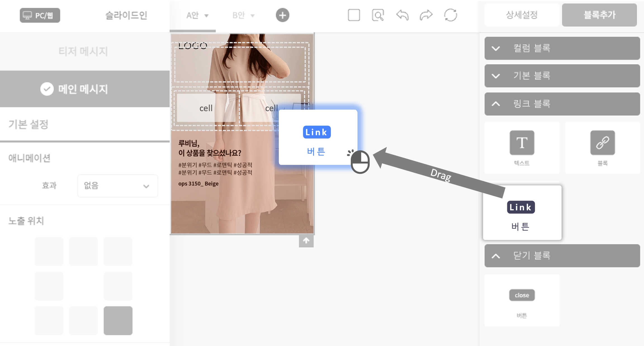
Task: Click the plus icon to add variant
Action: click(x=282, y=15)
